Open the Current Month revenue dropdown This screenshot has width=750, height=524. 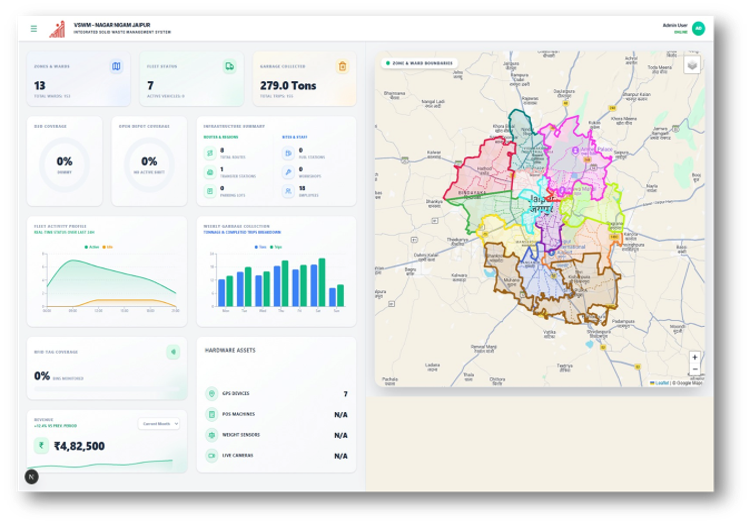tap(159, 424)
